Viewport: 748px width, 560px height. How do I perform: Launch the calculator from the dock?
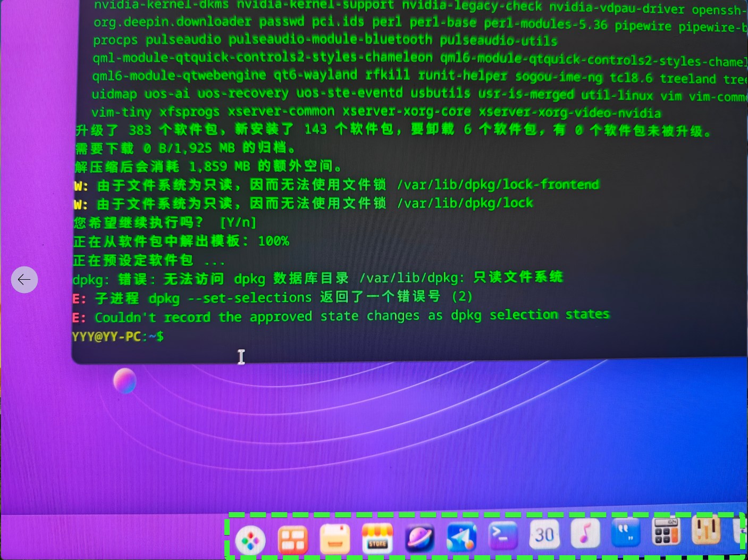coord(667,531)
